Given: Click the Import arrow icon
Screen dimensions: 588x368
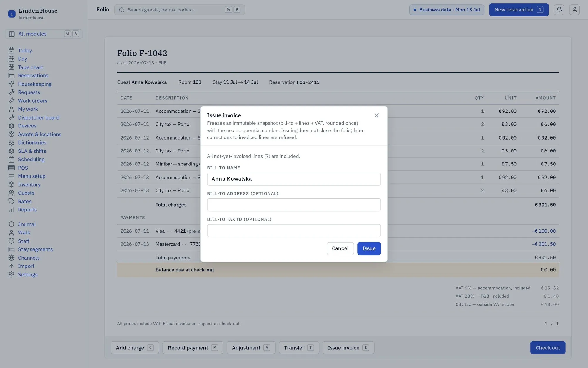Looking at the screenshot, I should (11, 266).
